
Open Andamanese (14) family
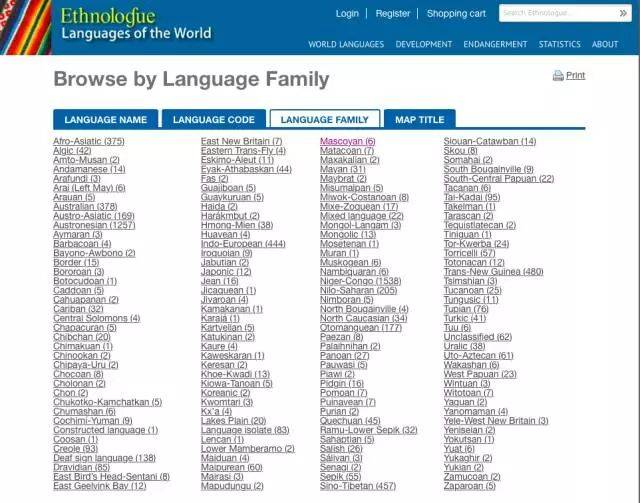coord(89,169)
